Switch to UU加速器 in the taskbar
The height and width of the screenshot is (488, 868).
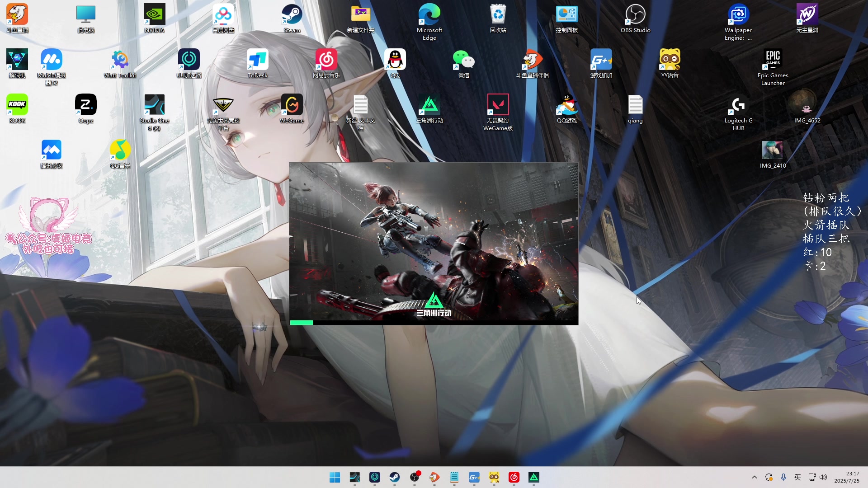375,477
